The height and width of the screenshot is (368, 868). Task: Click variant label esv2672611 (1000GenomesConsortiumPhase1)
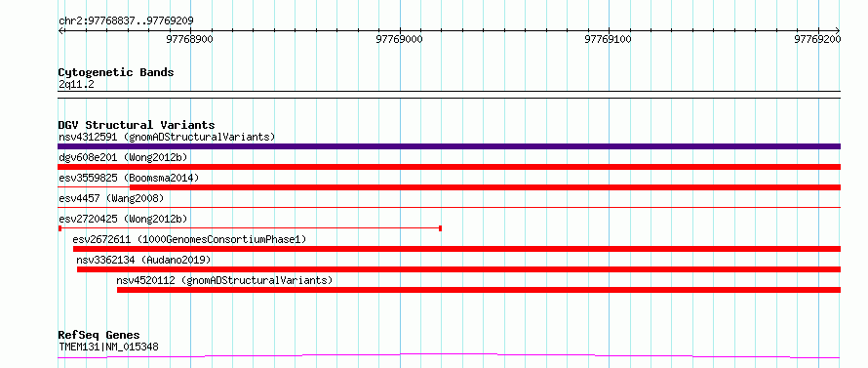click(189, 239)
